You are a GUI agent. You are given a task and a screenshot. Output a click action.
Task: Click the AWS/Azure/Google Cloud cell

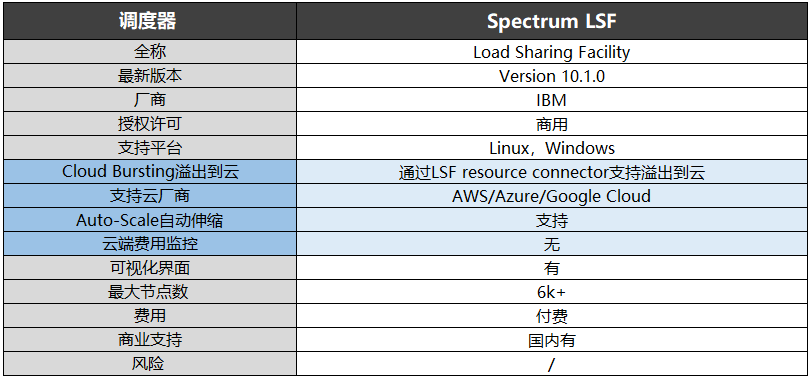tap(552, 196)
